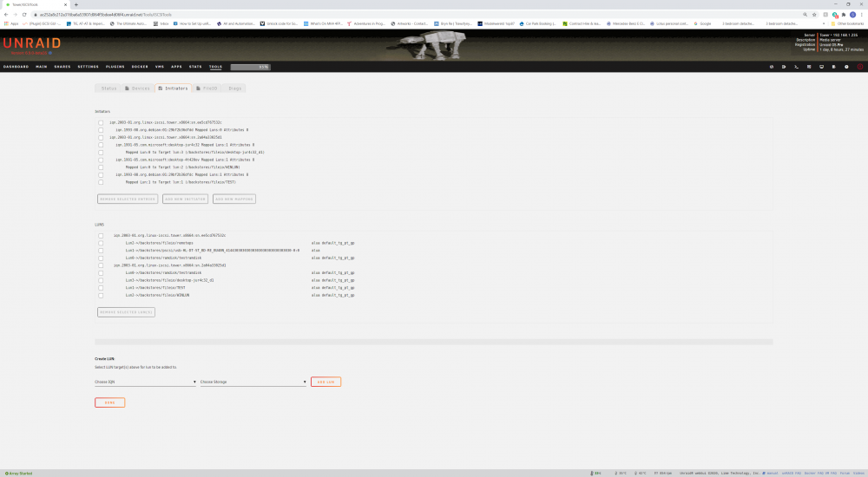The width and height of the screenshot is (868, 477).
Task: Open the Main menu item
Action: pos(42,67)
